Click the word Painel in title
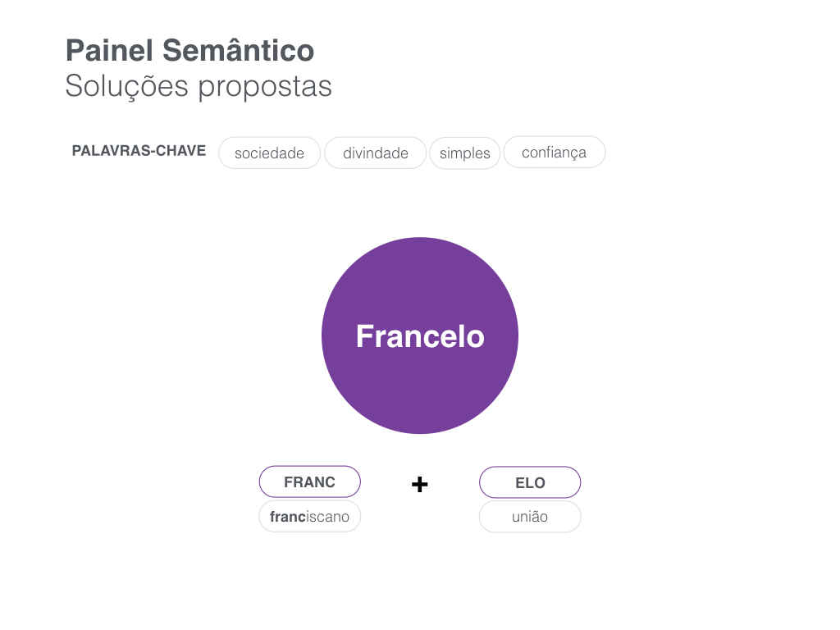The width and height of the screenshot is (840, 630). coord(109,51)
